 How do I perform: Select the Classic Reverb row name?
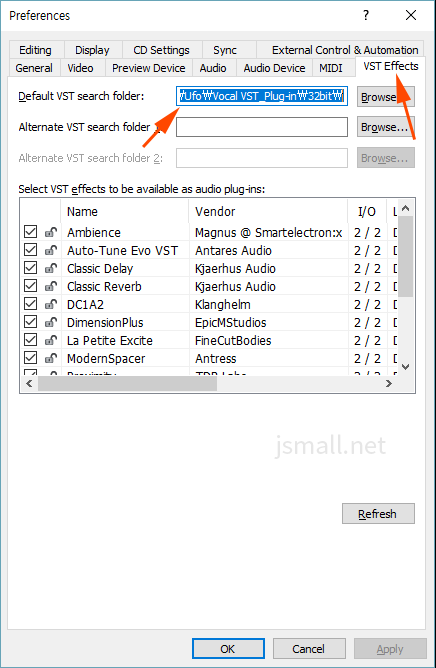(x=104, y=286)
